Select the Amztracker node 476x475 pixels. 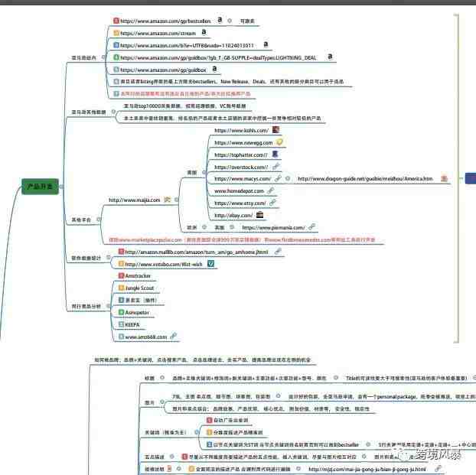(138, 276)
